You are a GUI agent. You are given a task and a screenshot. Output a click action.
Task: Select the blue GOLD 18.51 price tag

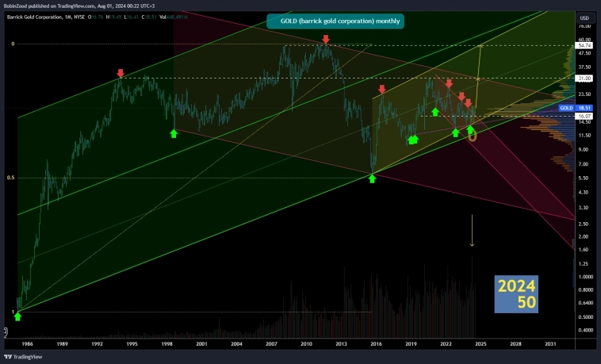pos(576,108)
